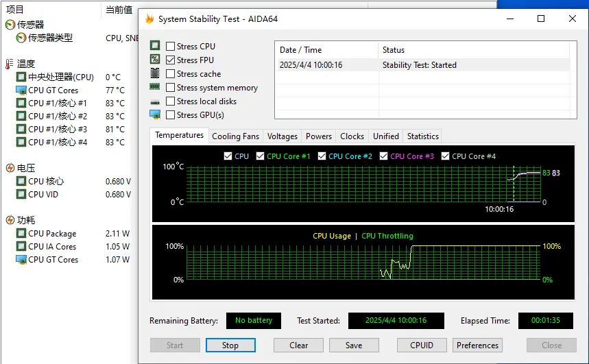The width and height of the screenshot is (589, 364).
Task: Click the 项目 column header
Action: pos(15,10)
